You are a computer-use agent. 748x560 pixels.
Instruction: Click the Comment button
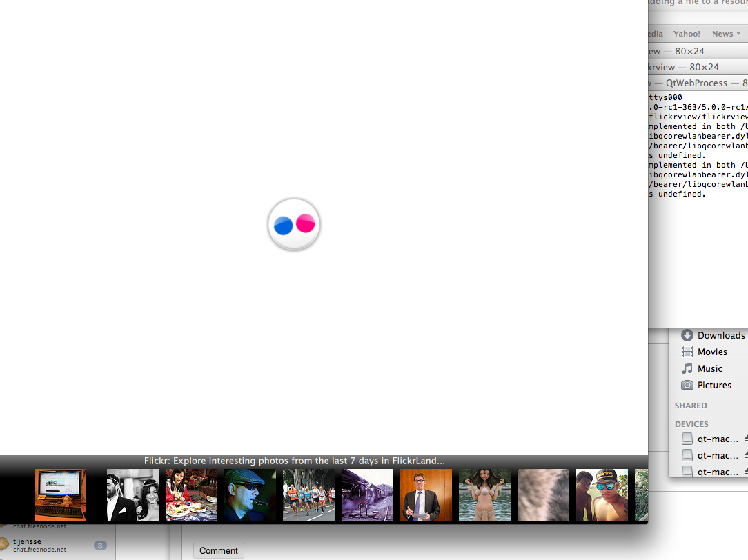[219, 550]
